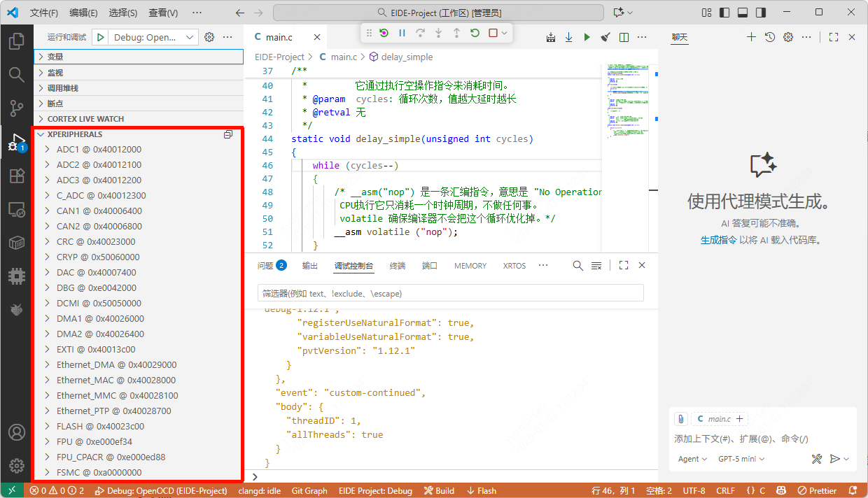Open debug configuration gear (launch.json)
868x498 pixels.
pyautogui.click(x=209, y=37)
